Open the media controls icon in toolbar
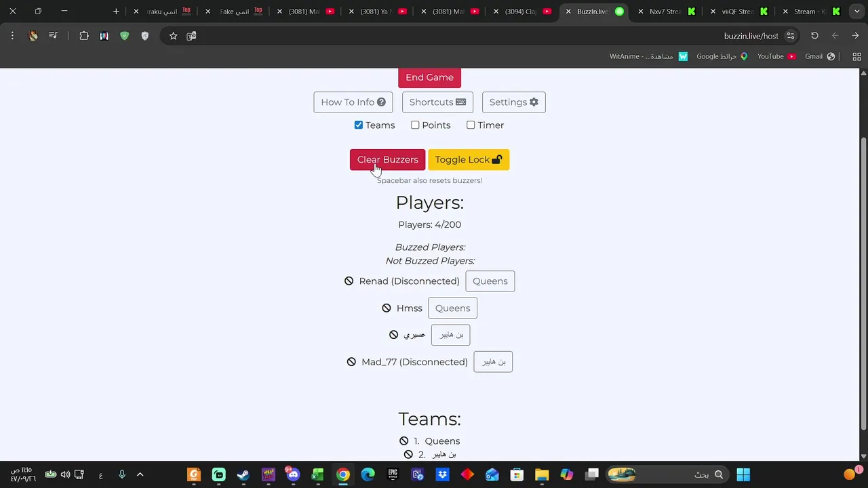Screen dimensions: 868x488 pos(53,36)
